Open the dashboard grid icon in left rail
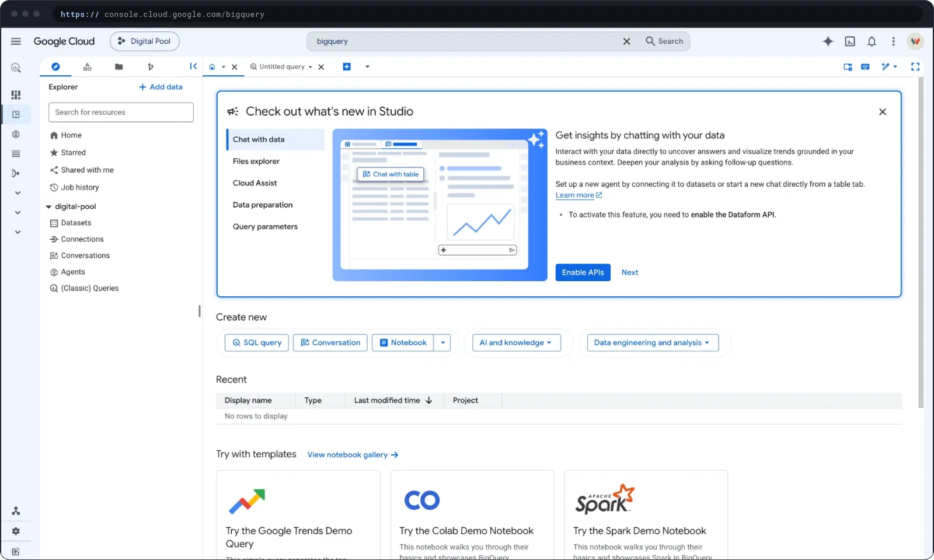 tap(16, 94)
